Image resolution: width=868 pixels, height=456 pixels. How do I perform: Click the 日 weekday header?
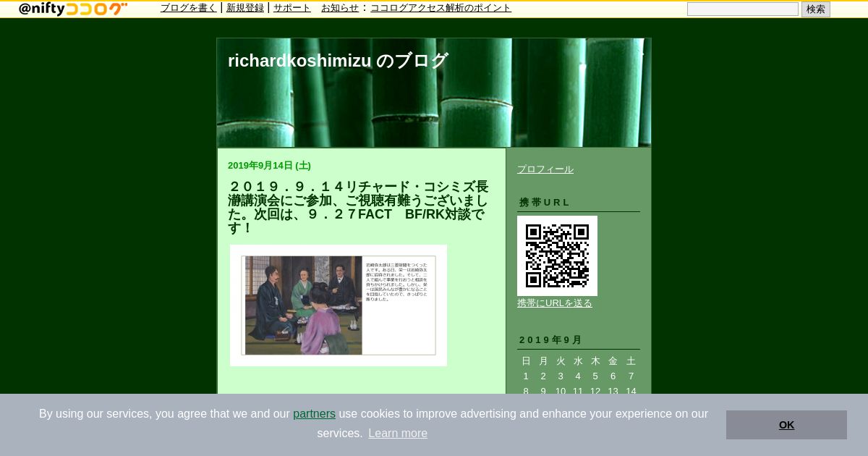[x=526, y=361]
